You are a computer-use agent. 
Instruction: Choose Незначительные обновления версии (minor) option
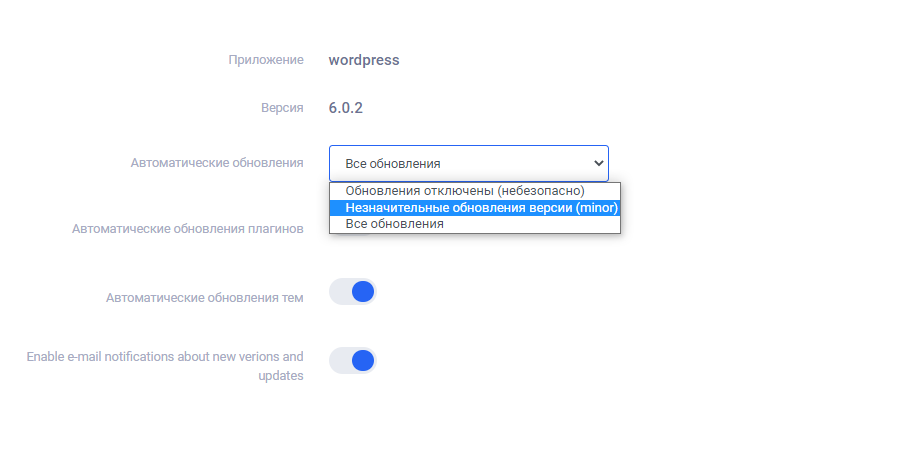(x=474, y=207)
